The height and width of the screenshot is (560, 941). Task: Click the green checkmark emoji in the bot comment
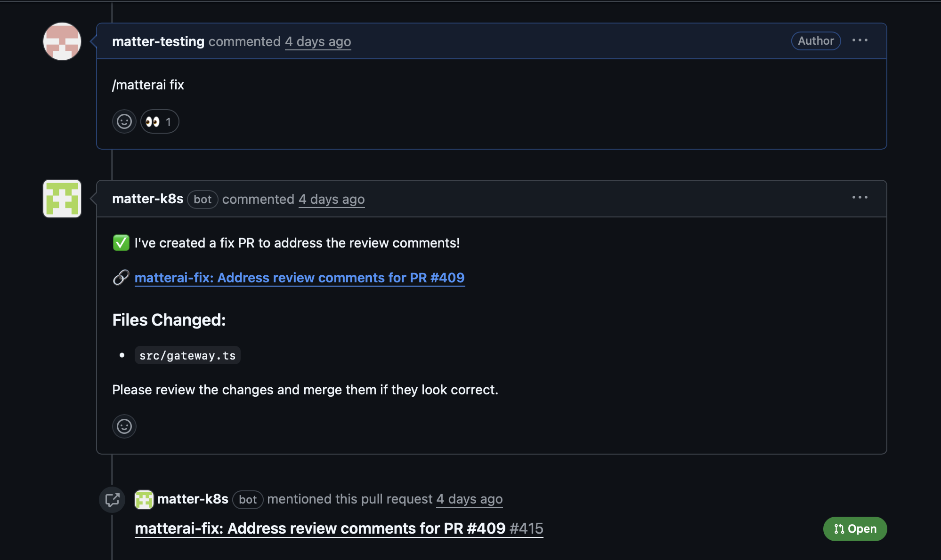tap(121, 242)
